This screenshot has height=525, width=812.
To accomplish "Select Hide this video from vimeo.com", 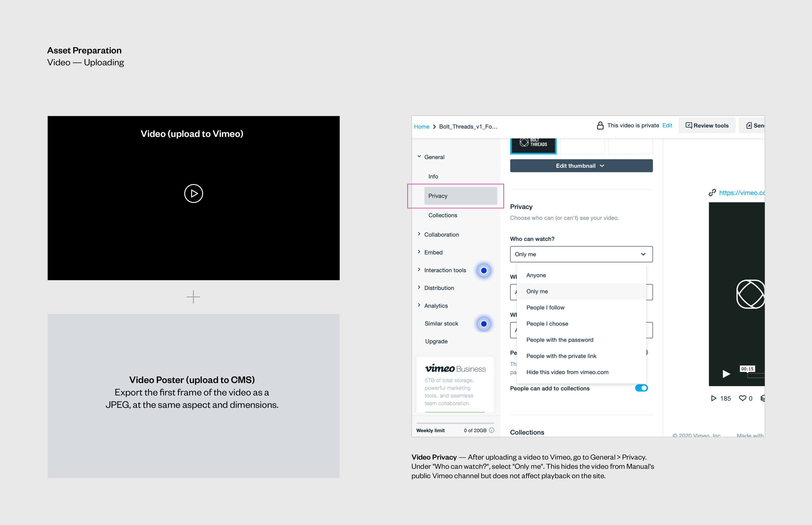I will point(567,372).
